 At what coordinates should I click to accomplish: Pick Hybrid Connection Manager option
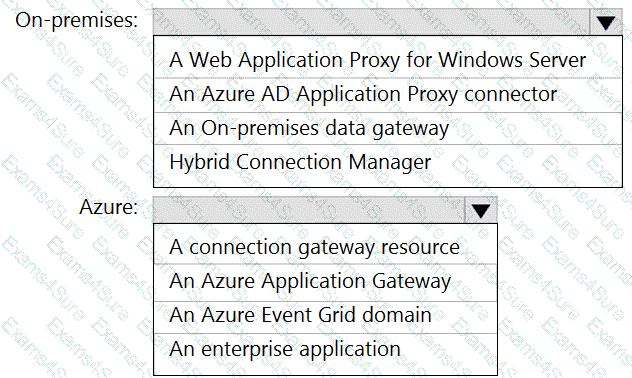pyautogui.click(x=388, y=162)
